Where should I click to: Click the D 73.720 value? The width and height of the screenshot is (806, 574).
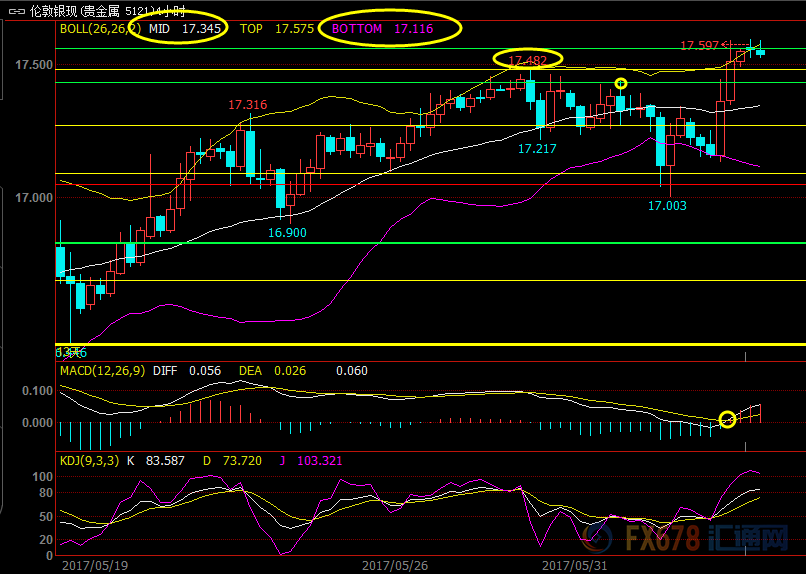[x=232, y=460]
